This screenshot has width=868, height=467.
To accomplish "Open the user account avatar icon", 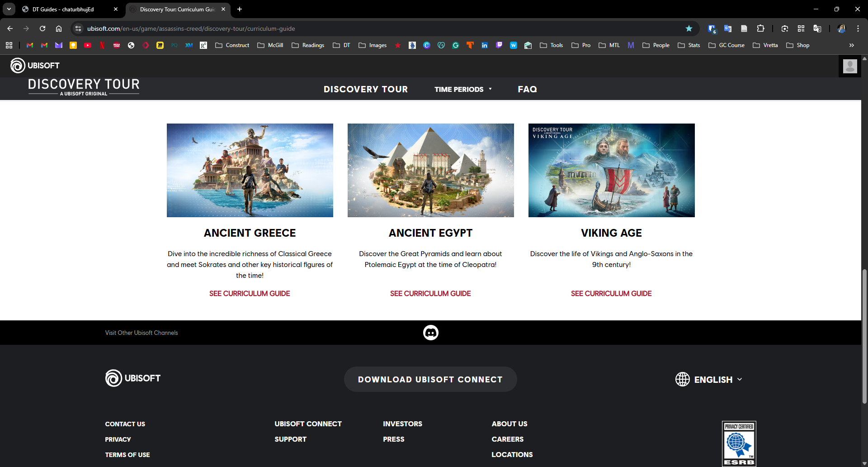I will tap(850, 66).
